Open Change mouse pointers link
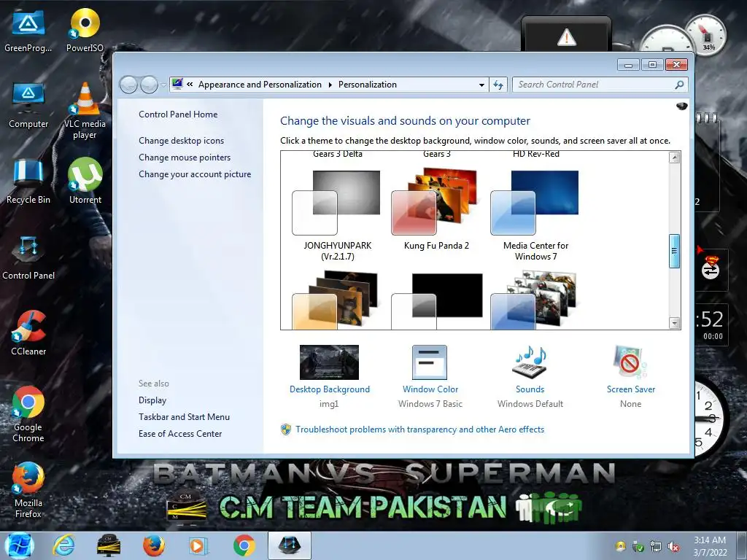 (185, 157)
